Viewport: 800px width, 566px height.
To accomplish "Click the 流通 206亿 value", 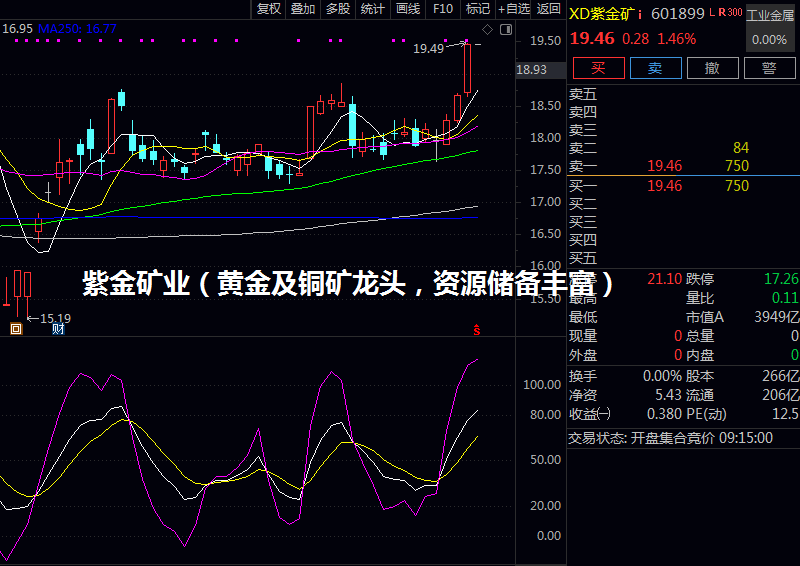I will (781, 395).
